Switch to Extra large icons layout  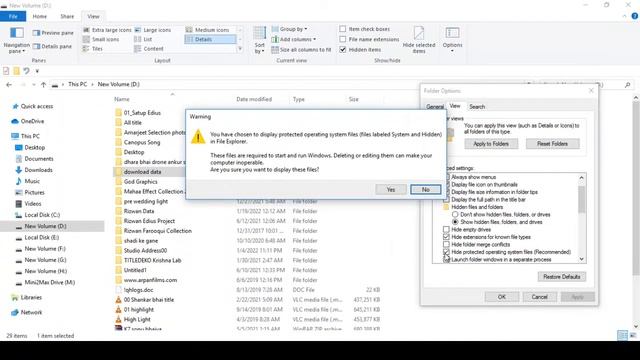pos(107,30)
